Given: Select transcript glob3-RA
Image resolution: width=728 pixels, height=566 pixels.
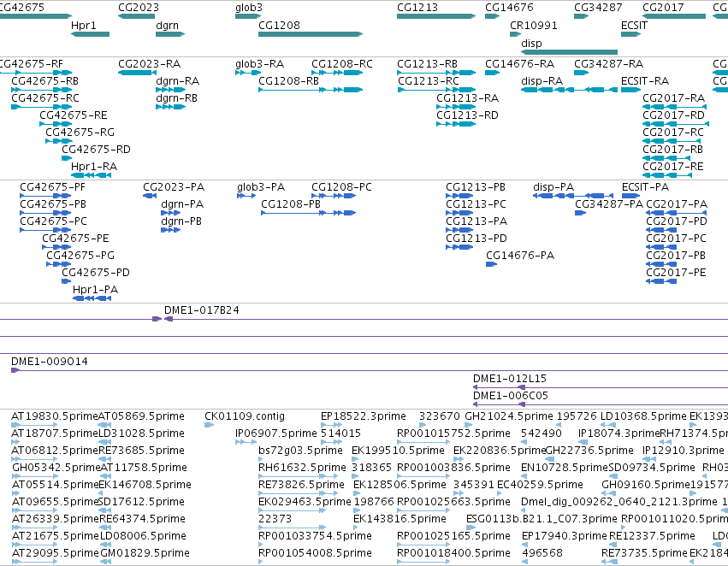Looking at the screenshot, I should tap(259, 64).
